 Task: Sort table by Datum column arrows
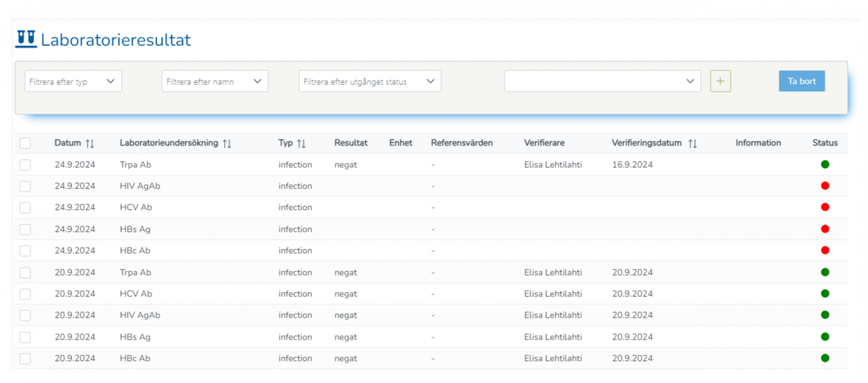point(90,143)
